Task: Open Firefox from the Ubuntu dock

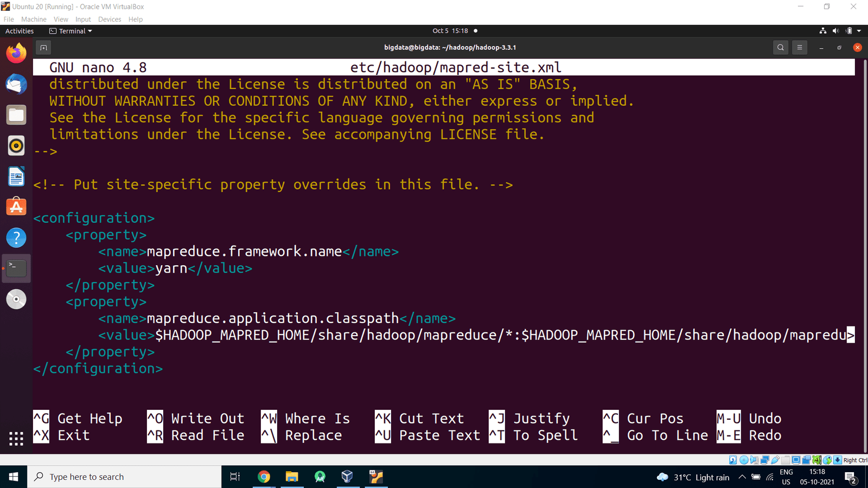Action: pyautogui.click(x=16, y=53)
